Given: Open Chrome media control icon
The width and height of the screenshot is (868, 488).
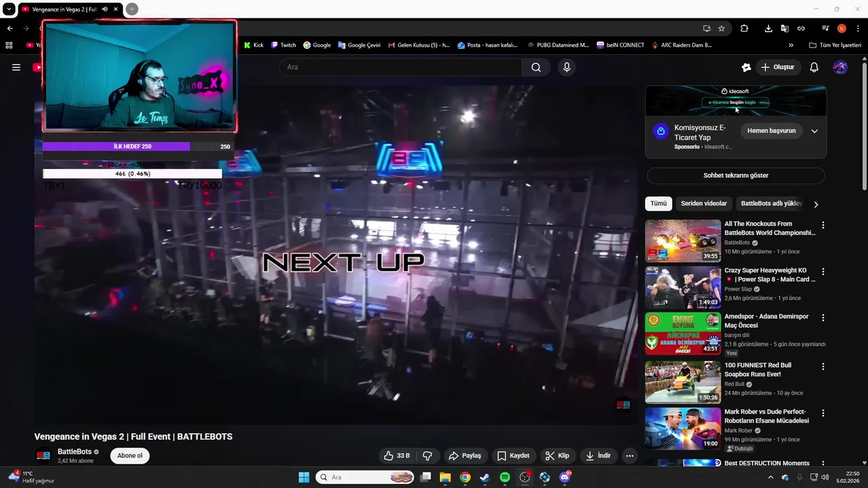Looking at the screenshot, I should (825, 28).
